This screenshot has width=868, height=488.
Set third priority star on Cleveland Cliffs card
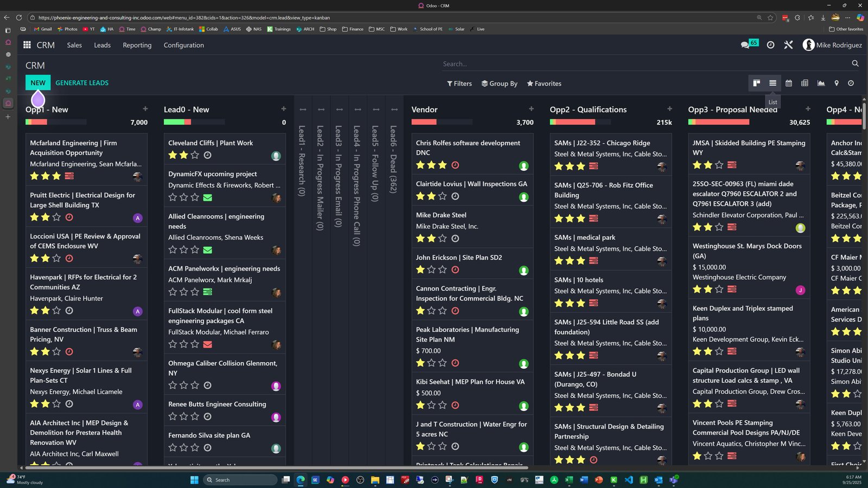195,155
